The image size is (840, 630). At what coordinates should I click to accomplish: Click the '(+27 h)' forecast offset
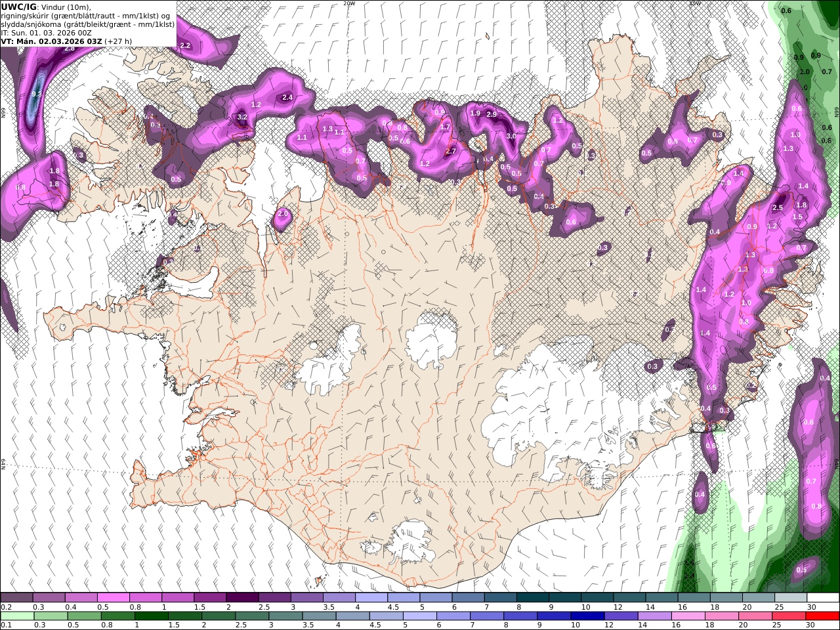[x=119, y=41]
